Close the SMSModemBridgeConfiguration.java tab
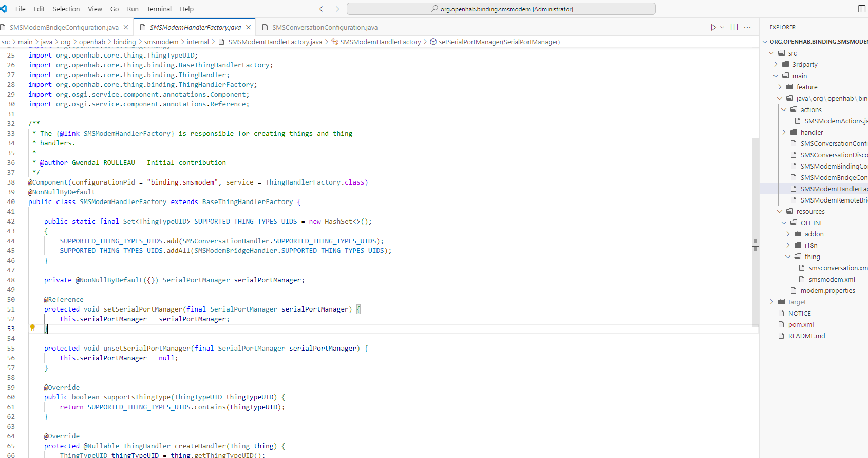The image size is (868, 458). pyautogui.click(x=126, y=27)
